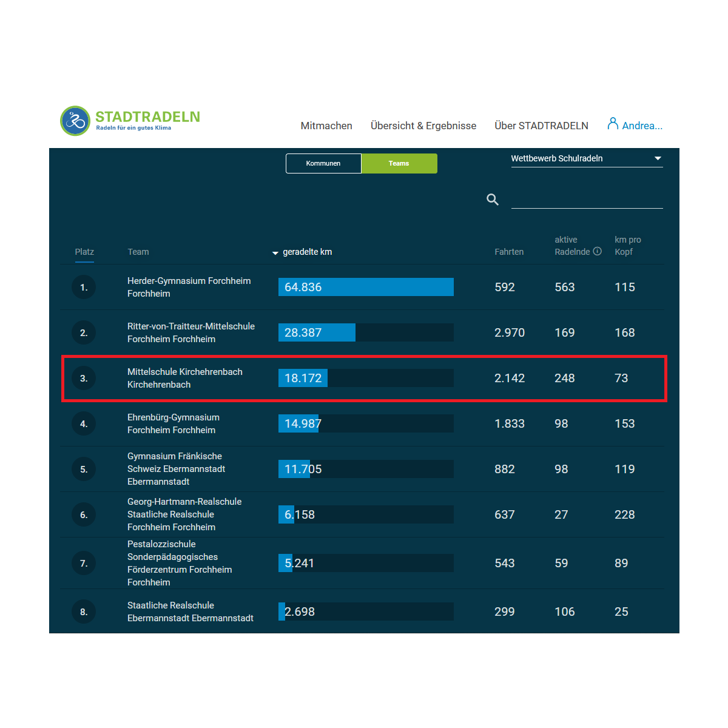Sort the table by Fahrten column
Viewport: 728px width, 728px height.
509,252
